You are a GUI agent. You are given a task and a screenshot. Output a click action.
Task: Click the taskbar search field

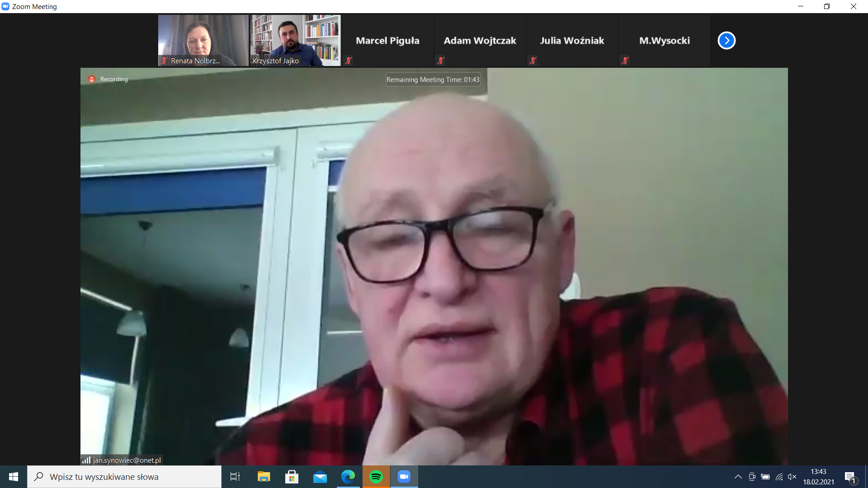pyautogui.click(x=124, y=477)
